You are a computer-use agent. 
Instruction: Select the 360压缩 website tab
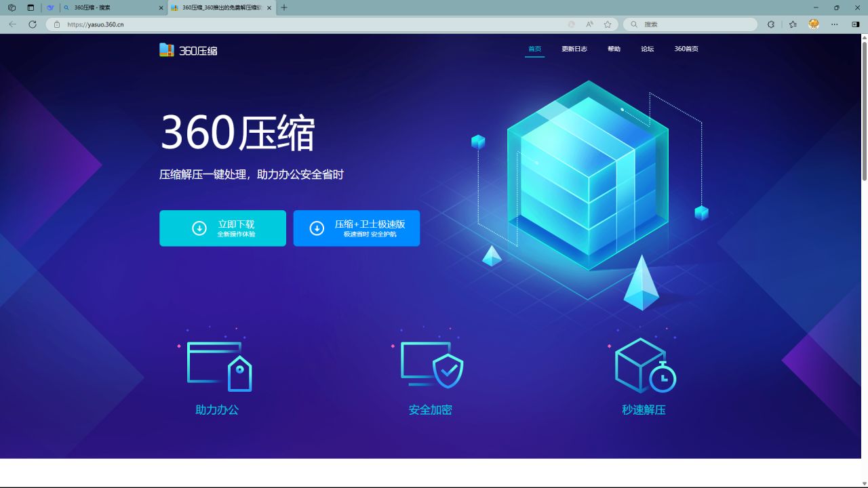pyautogui.click(x=222, y=7)
